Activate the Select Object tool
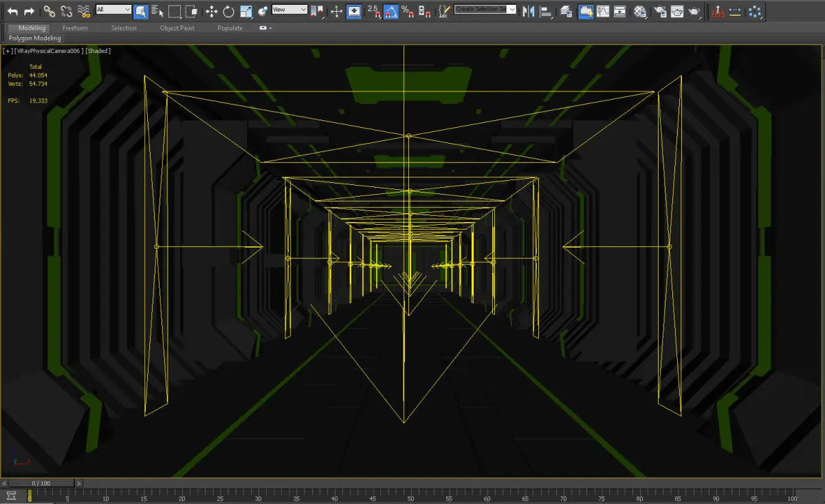The image size is (825, 504). click(140, 11)
